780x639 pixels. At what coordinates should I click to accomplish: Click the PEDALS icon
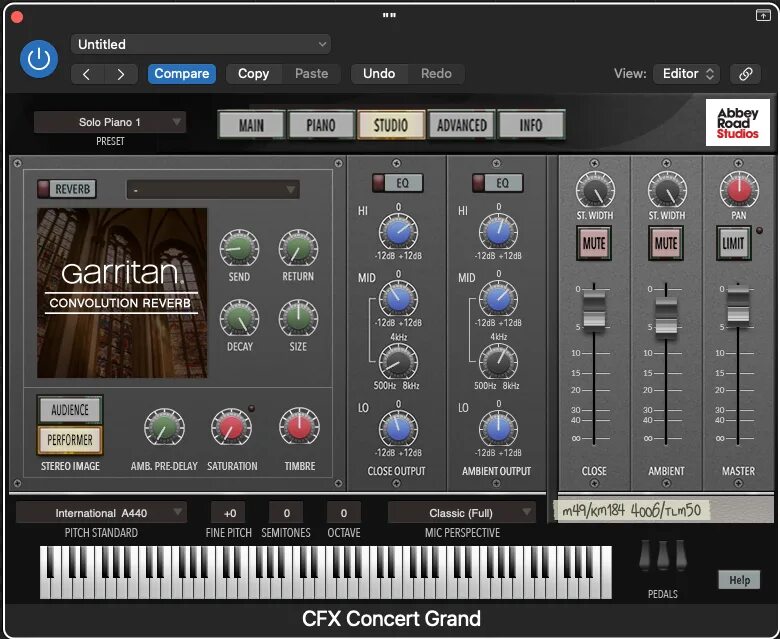[663, 555]
